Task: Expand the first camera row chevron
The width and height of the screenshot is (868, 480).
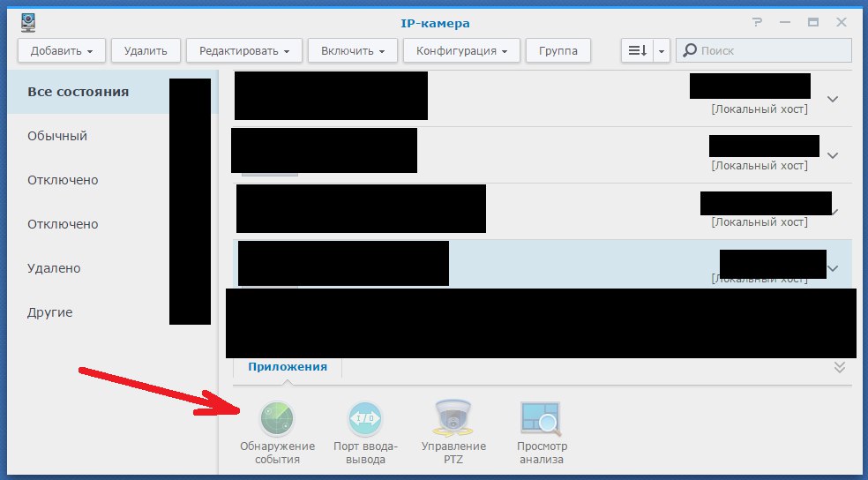Action: point(833,99)
